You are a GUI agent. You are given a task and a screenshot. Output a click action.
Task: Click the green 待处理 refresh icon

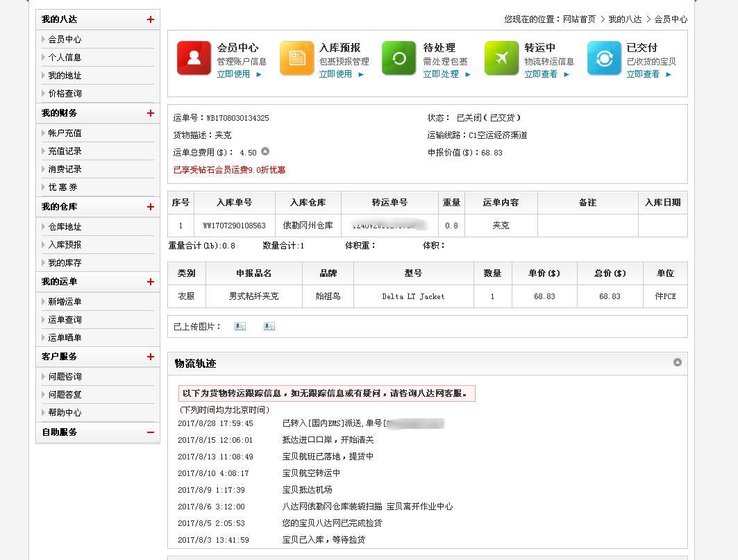pyautogui.click(x=399, y=58)
